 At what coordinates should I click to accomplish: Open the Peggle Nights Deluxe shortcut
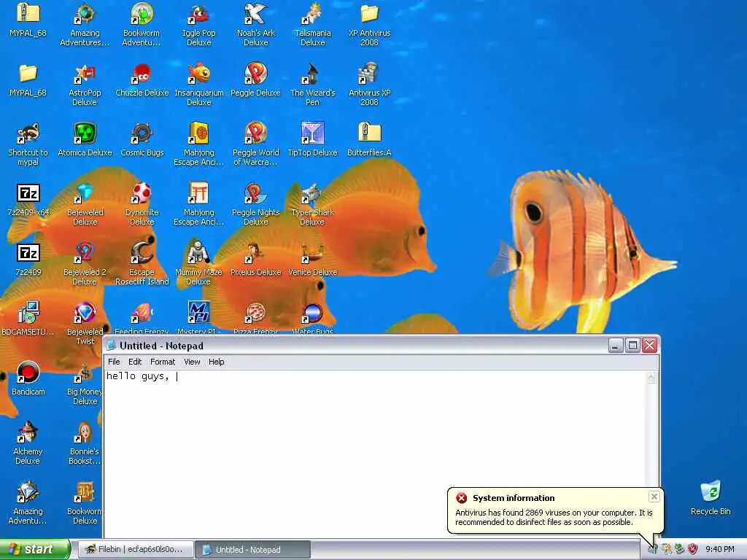point(256,204)
